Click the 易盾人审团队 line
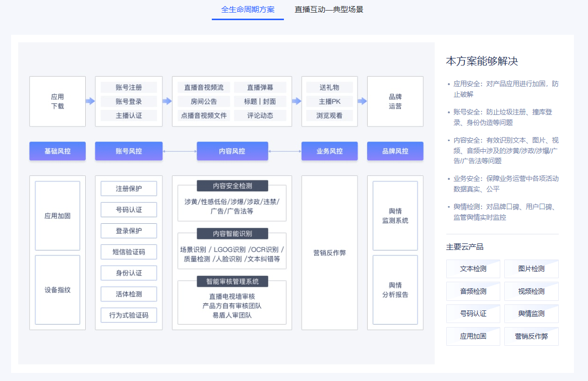The image size is (588, 381). point(232,315)
